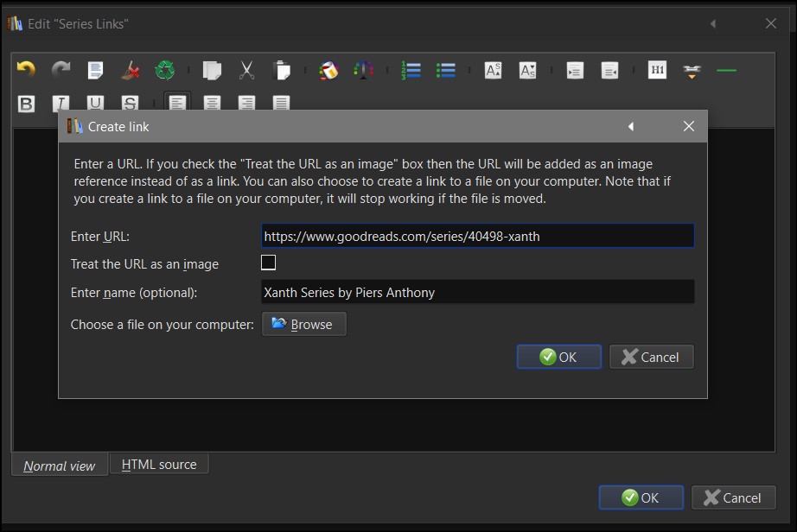
Task: Click the green recycle arrows icon
Action: pos(165,70)
